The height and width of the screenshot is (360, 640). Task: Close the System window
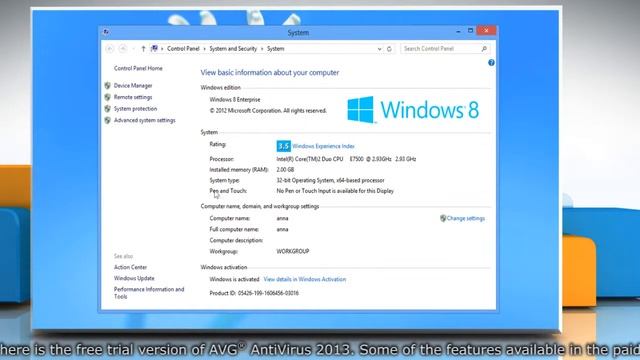(486, 31)
